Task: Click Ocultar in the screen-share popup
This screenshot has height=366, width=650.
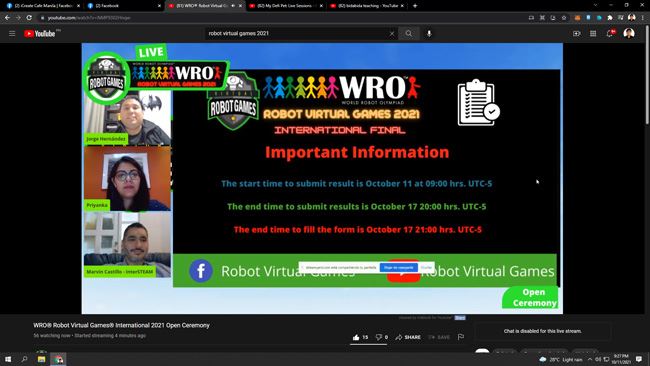Action: click(426, 268)
